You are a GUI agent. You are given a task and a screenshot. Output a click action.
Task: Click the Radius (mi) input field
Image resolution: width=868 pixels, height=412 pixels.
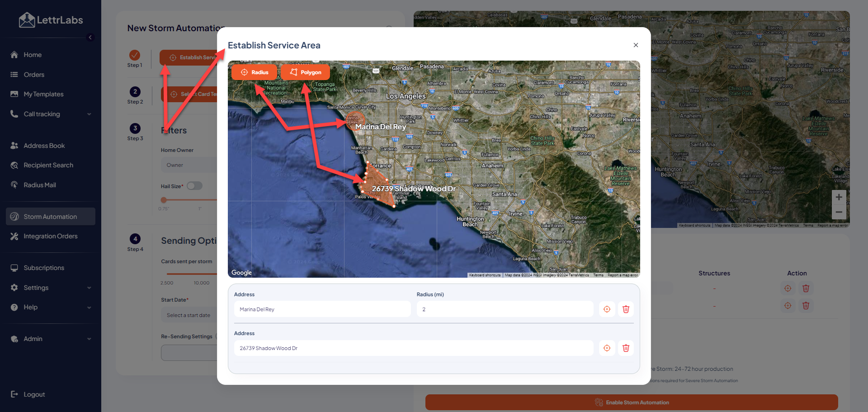click(x=505, y=309)
